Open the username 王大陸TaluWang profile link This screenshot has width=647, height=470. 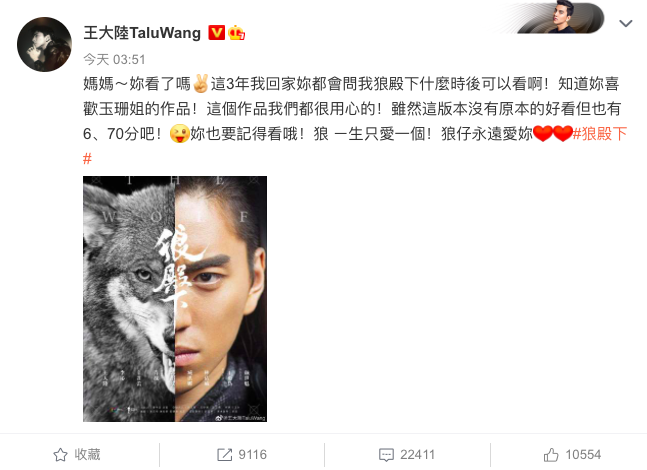(142, 33)
